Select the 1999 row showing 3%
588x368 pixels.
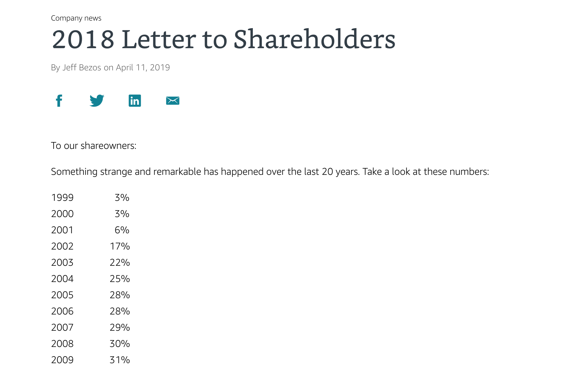click(x=90, y=198)
